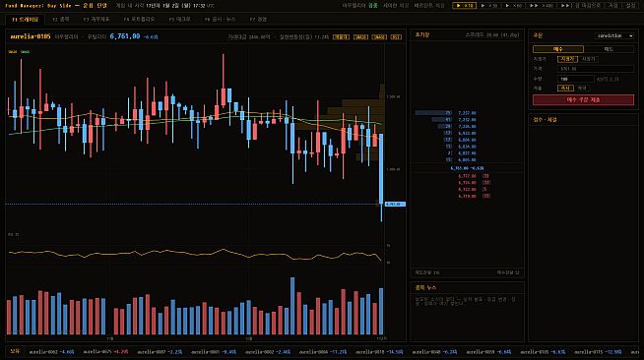This screenshot has width=644, height=360.
Task: Set fast-forward speed to x480
Action: pos(541,6)
